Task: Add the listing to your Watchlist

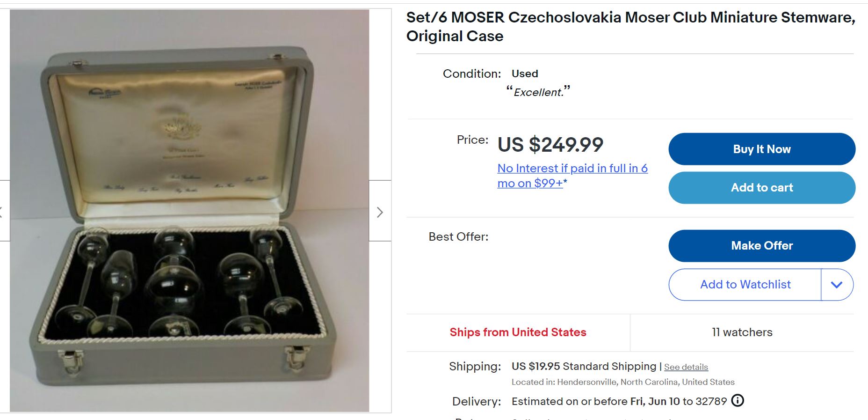Action: (744, 284)
